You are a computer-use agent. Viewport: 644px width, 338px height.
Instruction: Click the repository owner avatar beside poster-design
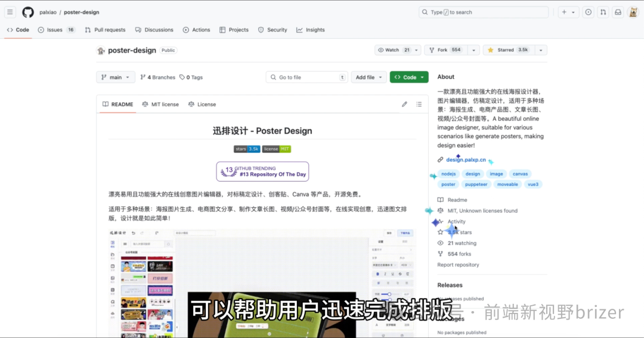(x=101, y=51)
